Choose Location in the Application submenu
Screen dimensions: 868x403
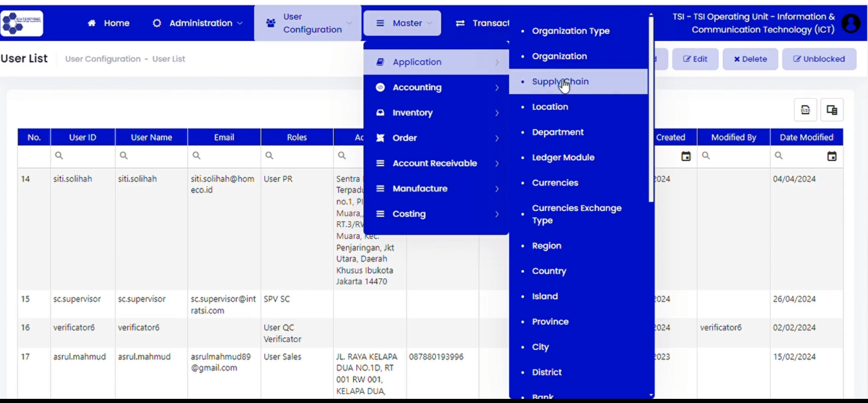coord(550,107)
